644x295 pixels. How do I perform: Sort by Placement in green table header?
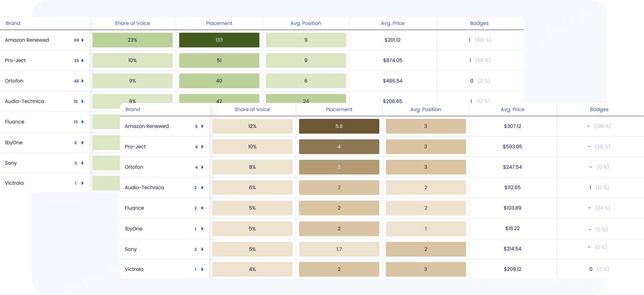pyautogui.click(x=219, y=23)
